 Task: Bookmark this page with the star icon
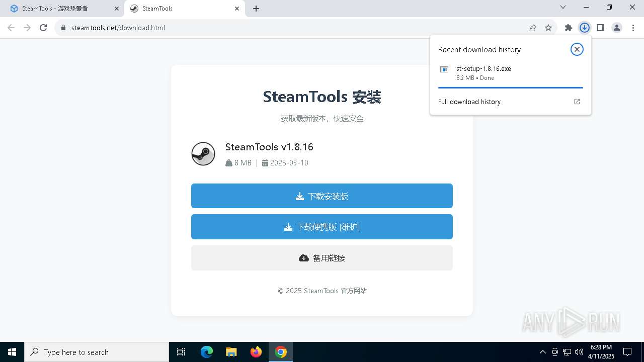click(x=548, y=28)
